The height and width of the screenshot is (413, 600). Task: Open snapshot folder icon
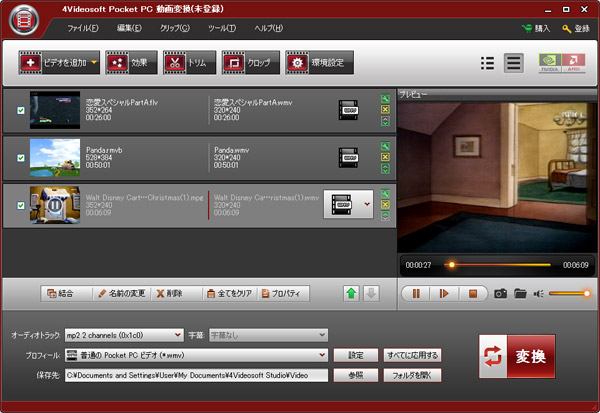click(x=520, y=294)
